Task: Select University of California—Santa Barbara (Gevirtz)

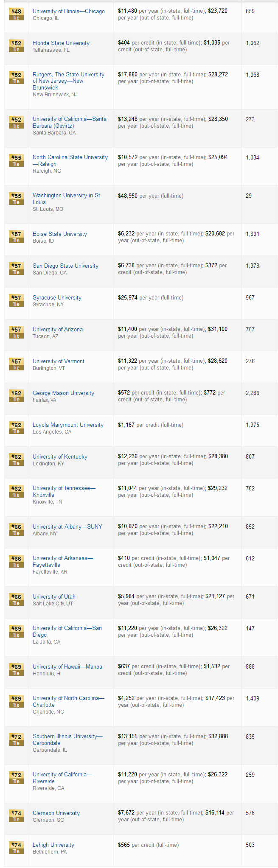Action: (x=70, y=123)
